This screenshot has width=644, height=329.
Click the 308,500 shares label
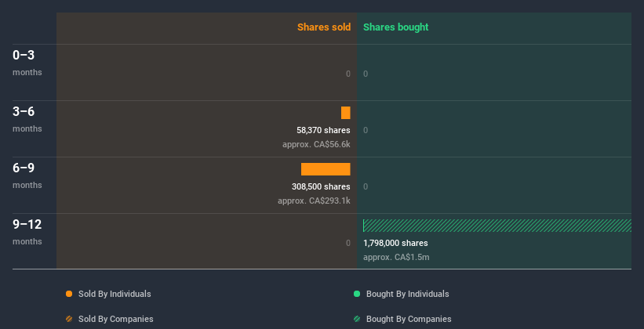[x=321, y=186]
